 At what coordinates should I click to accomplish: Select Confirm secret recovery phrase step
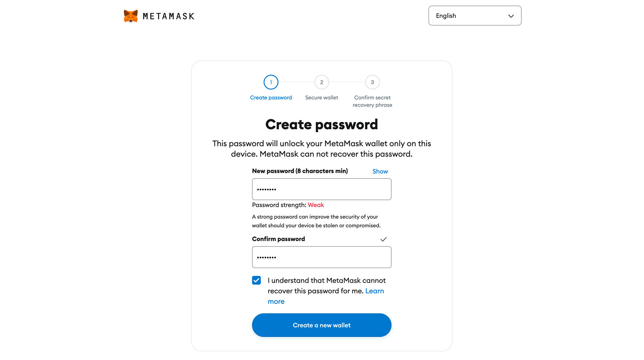tap(372, 101)
